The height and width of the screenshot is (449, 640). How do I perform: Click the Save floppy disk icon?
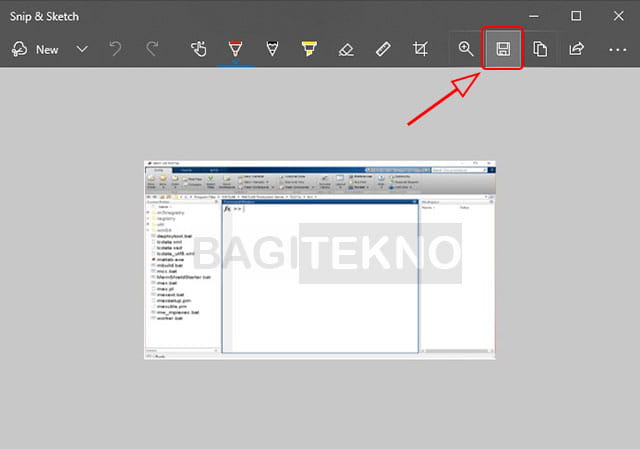click(x=503, y=49)
